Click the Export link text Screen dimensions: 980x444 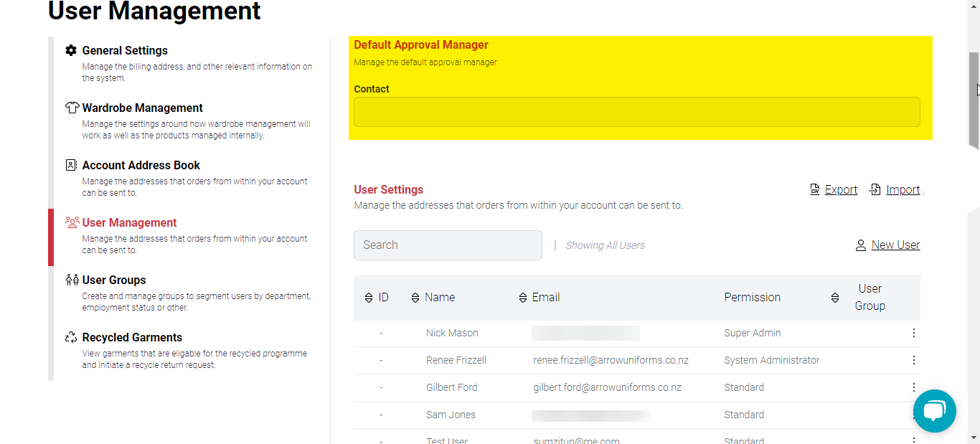[841, 189]
